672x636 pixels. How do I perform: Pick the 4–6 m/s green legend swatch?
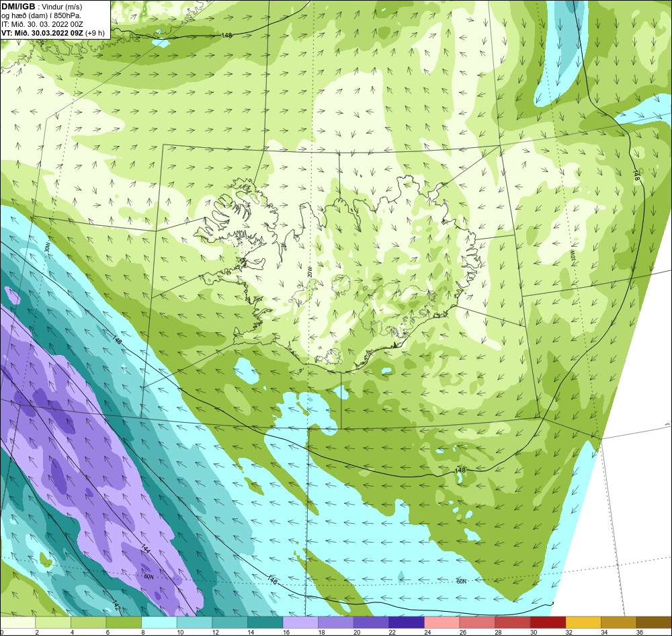click(x=89, y=623)
